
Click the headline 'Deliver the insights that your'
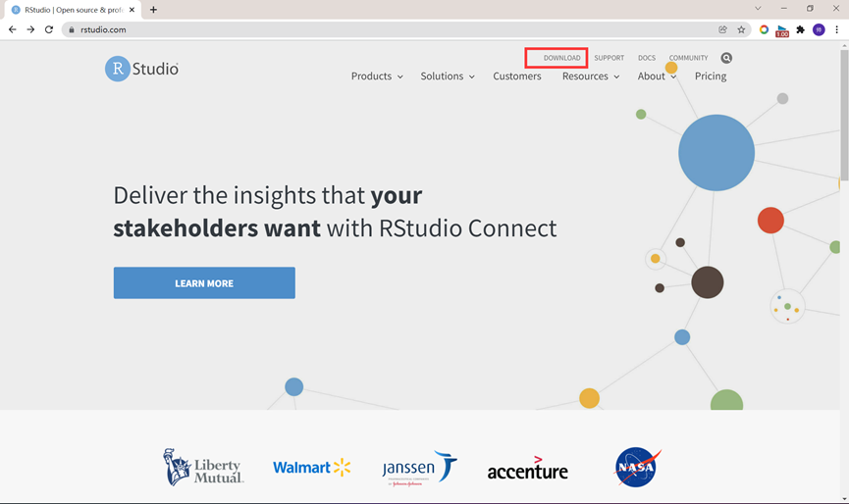(268, 195)
